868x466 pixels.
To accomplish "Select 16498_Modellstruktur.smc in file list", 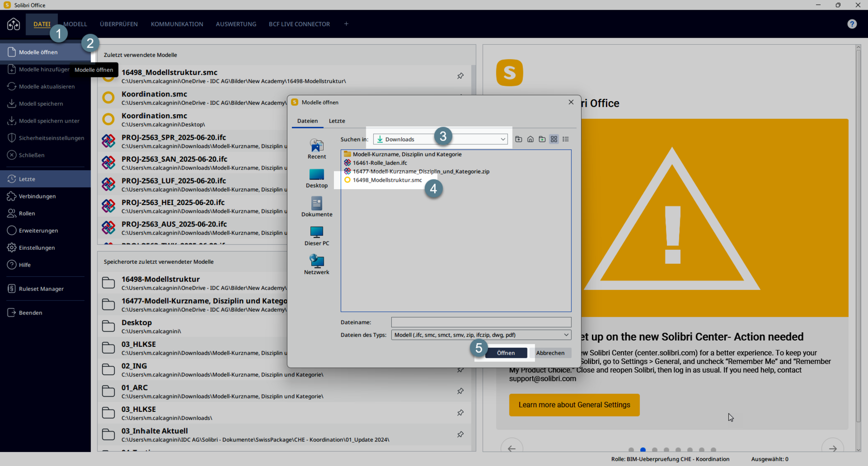I will (x=383, y=180).
